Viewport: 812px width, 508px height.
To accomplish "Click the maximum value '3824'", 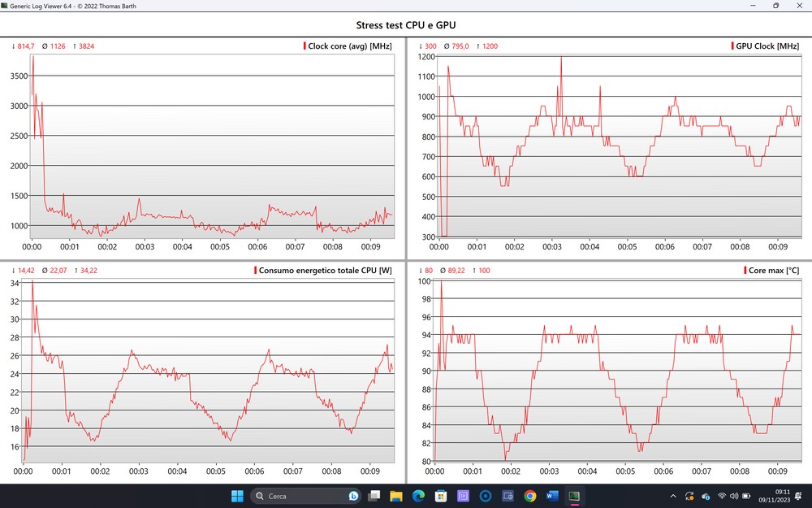I will point(87,46).
